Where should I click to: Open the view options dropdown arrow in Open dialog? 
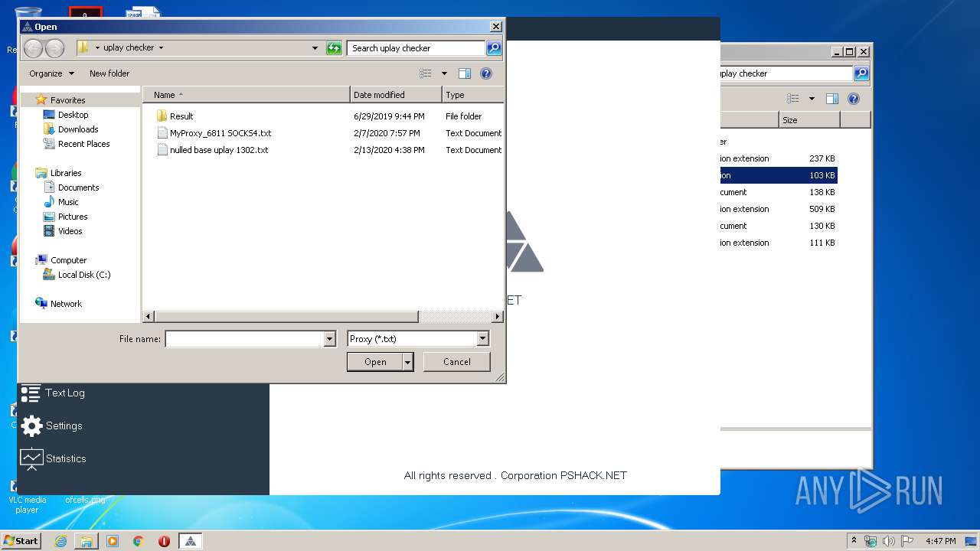(x=444, y=73)
